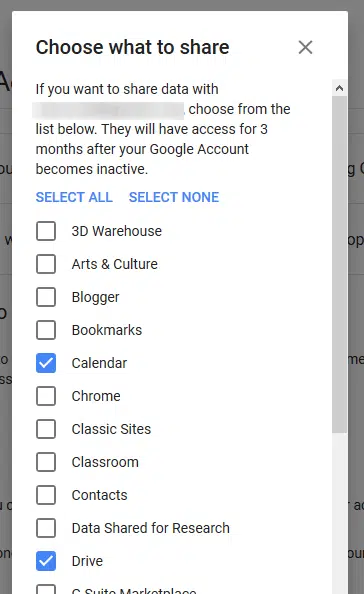Uncheck the Drive checkbox

point(46,561)
